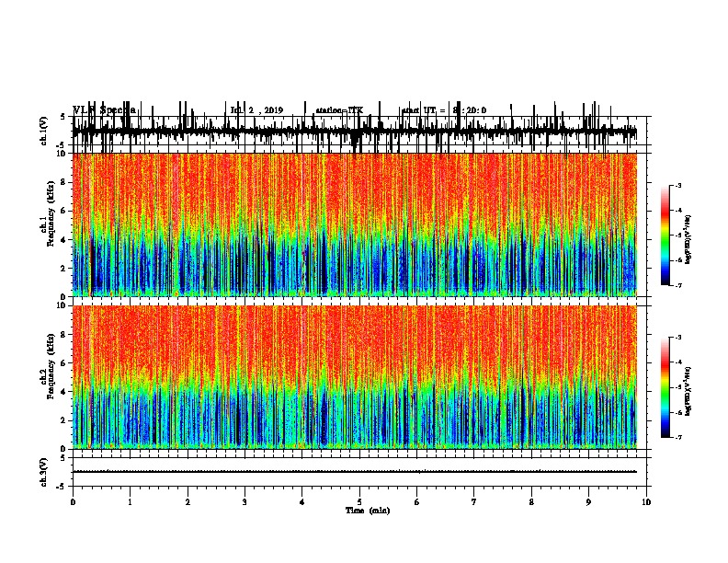Click the "ch.1(V)" waveform axis label
728x563 pixels.
(44, 132)
